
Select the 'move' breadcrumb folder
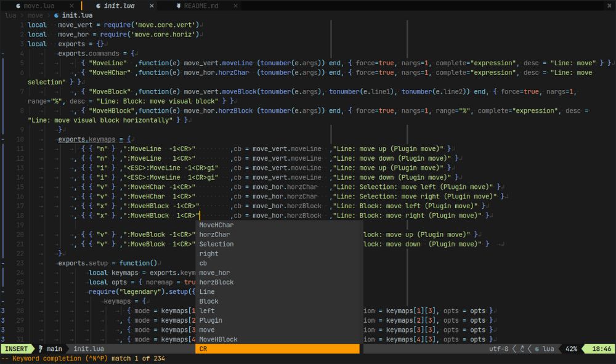[35, 15]
